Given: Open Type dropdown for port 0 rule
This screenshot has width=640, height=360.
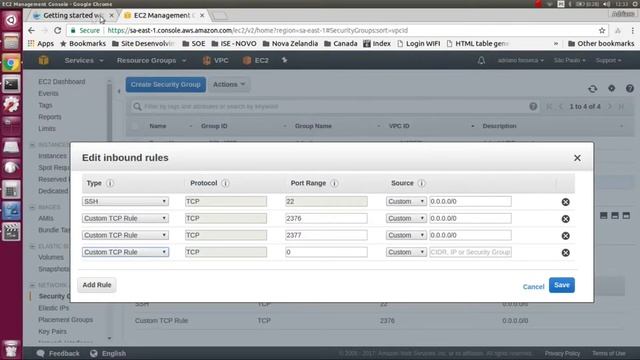Looking at the screenshot, I should click(x=125, y=252).
